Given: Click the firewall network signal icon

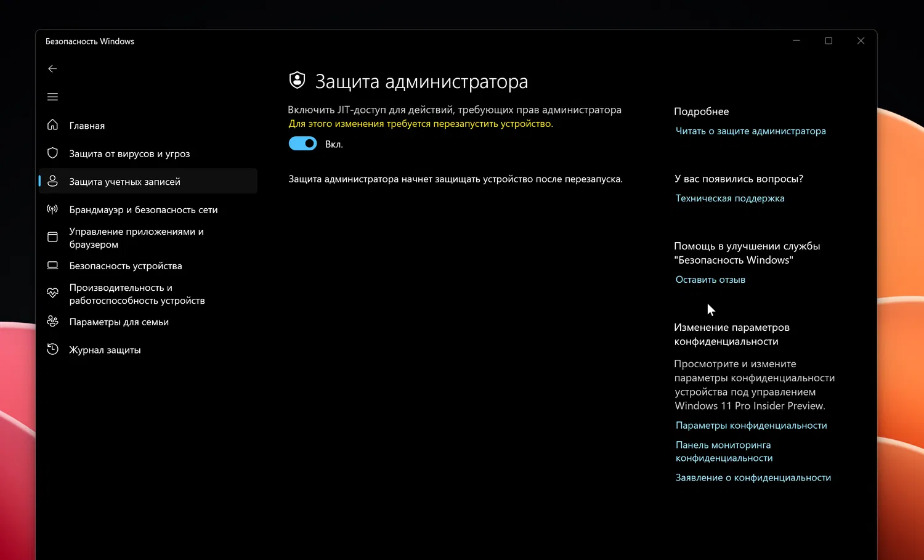Looking at the screenshot, I should click(x=52, y=209).
